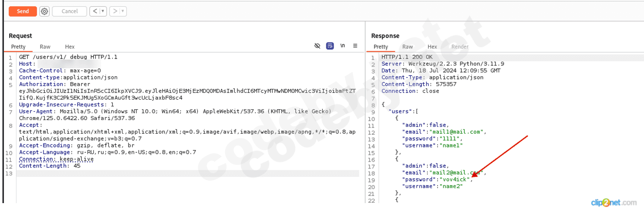Select the Raw tab in Request

(x=45, y=47)
